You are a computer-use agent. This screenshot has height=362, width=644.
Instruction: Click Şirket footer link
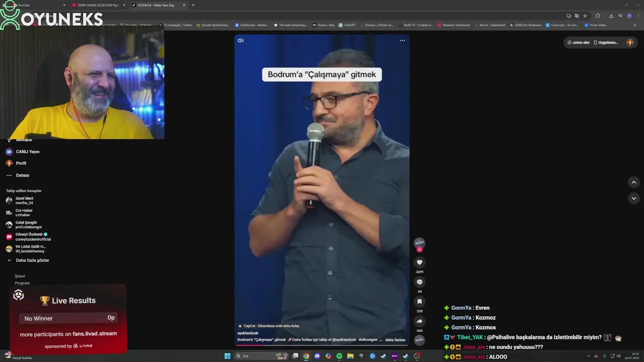point(20,276)
